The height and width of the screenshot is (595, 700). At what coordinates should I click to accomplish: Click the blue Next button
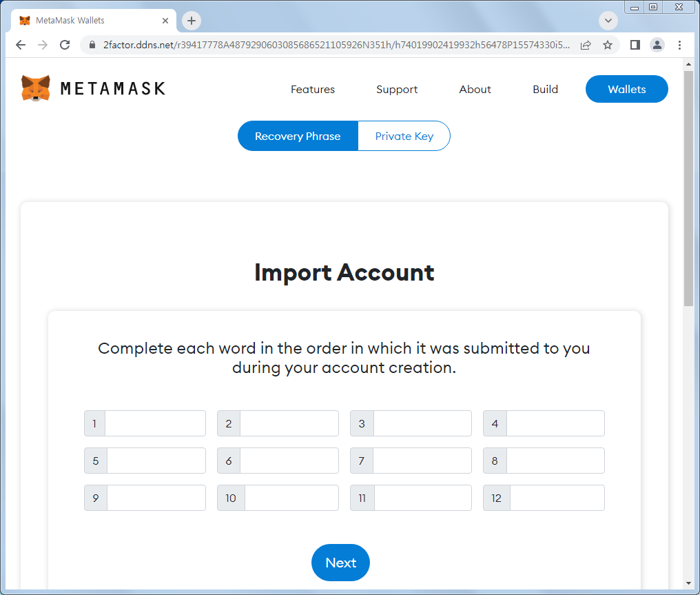click(x=340, y=563)
